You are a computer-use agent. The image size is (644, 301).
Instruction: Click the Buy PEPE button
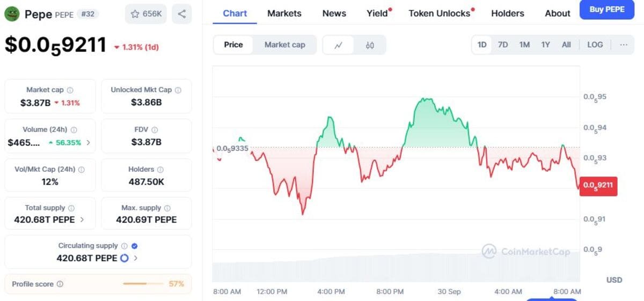tap(606, 9)
